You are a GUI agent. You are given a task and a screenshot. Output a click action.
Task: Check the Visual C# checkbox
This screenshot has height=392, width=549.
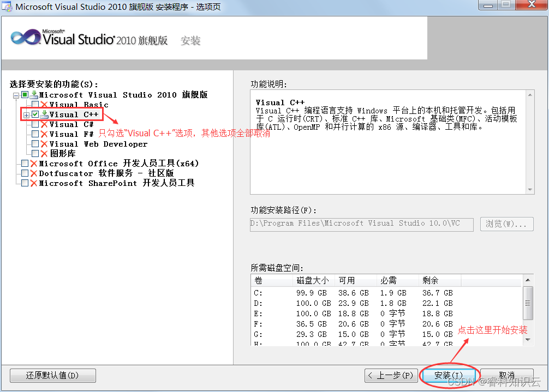[x=35, y=124]
